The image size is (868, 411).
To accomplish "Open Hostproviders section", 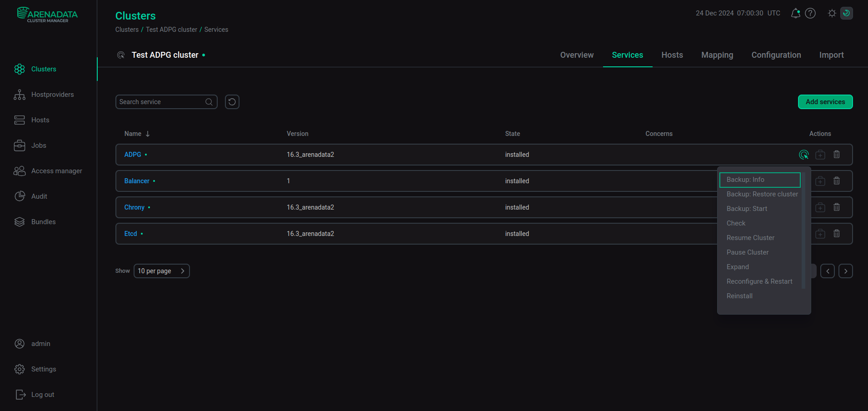I will click(x=44, y=95).
